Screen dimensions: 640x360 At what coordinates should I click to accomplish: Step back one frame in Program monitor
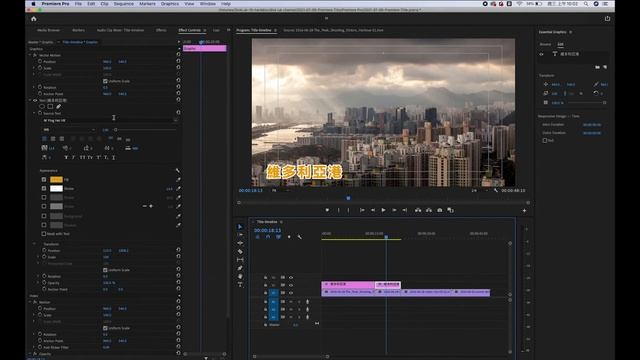373,210
